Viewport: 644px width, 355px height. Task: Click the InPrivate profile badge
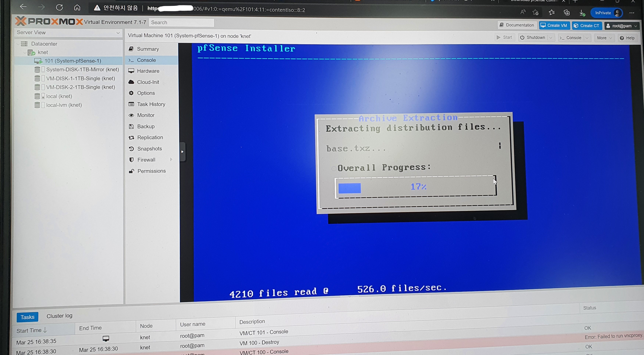point(606,13)
